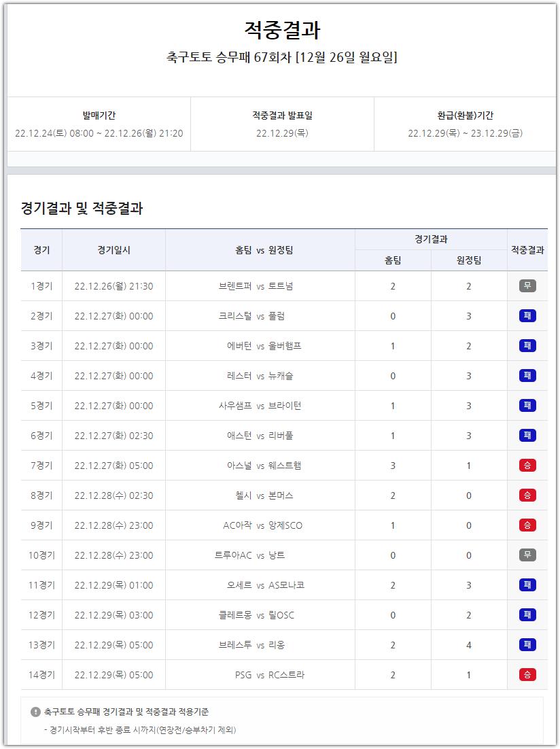The width and height of the screenshot is (560, 749).
Task: Click the 패 badge in 12경기 row
Action: pos(527,615)
